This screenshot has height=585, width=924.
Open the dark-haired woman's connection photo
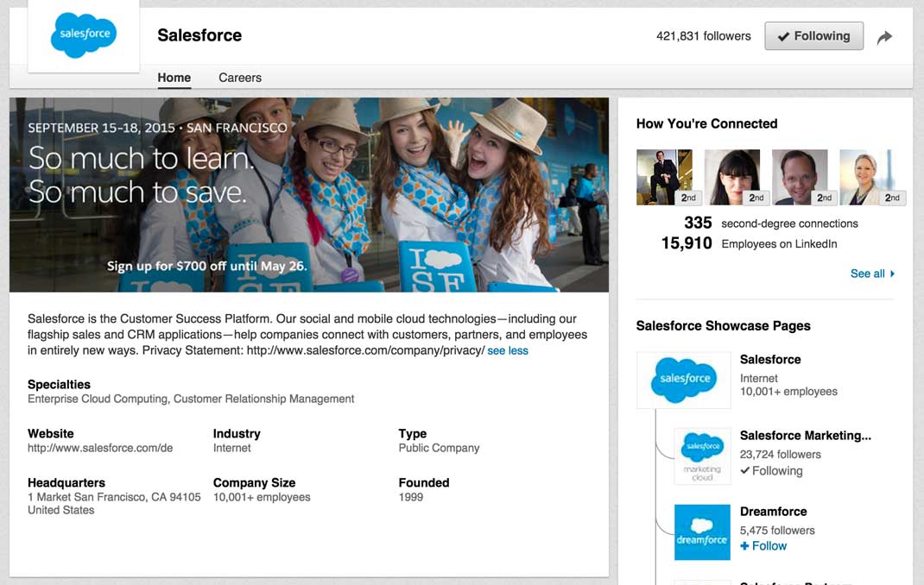[732, 177]
